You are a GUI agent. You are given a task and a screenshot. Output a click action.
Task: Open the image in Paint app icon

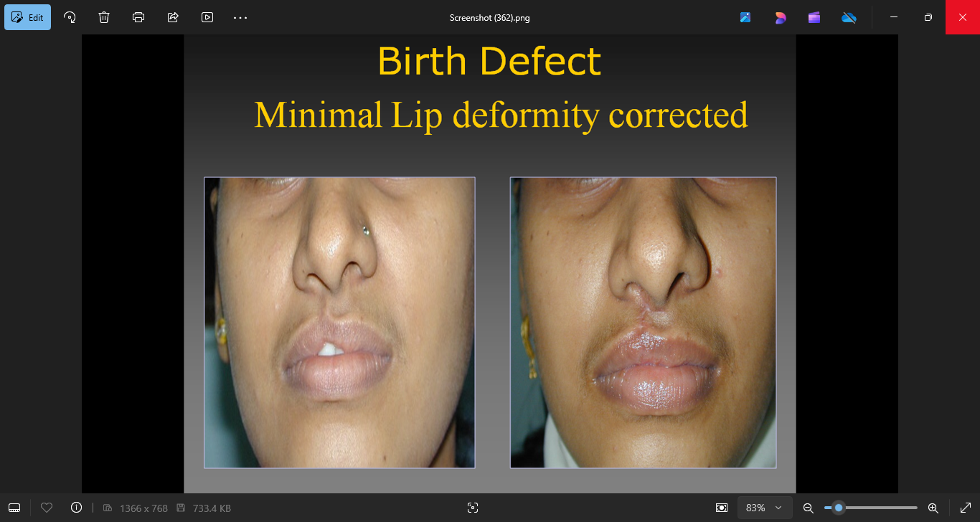pos(745,17)
